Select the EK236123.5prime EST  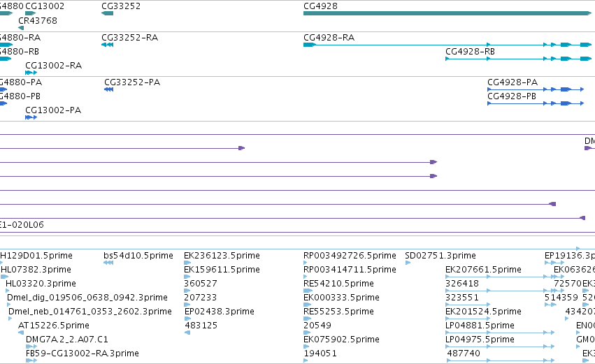click(222, 256)
